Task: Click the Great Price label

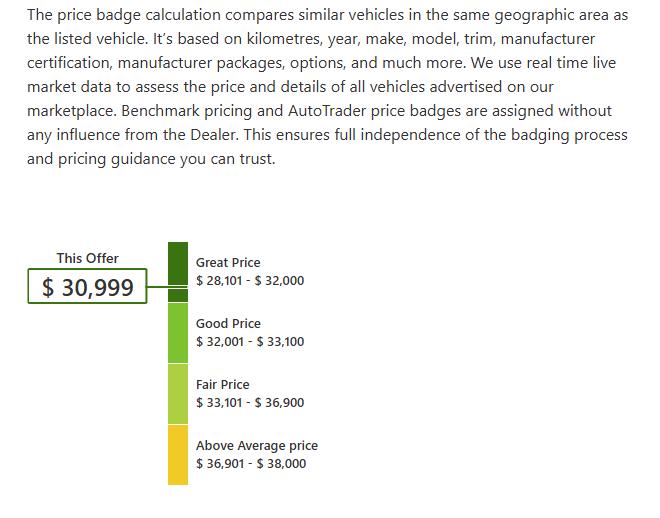Action: 228,263
